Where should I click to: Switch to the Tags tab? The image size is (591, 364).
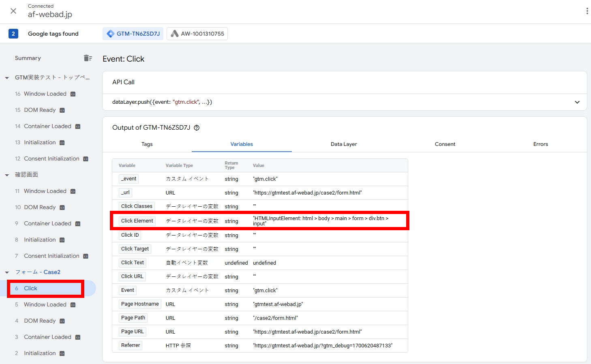(147, 144)
